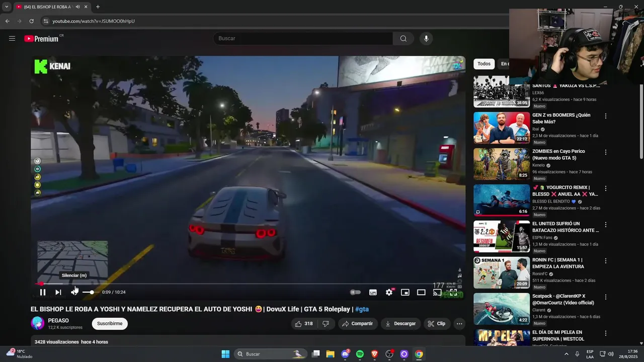Open the PEGASO channel avatar
The width and height of the screenshot is (644, 362).
tap(37, 323)
